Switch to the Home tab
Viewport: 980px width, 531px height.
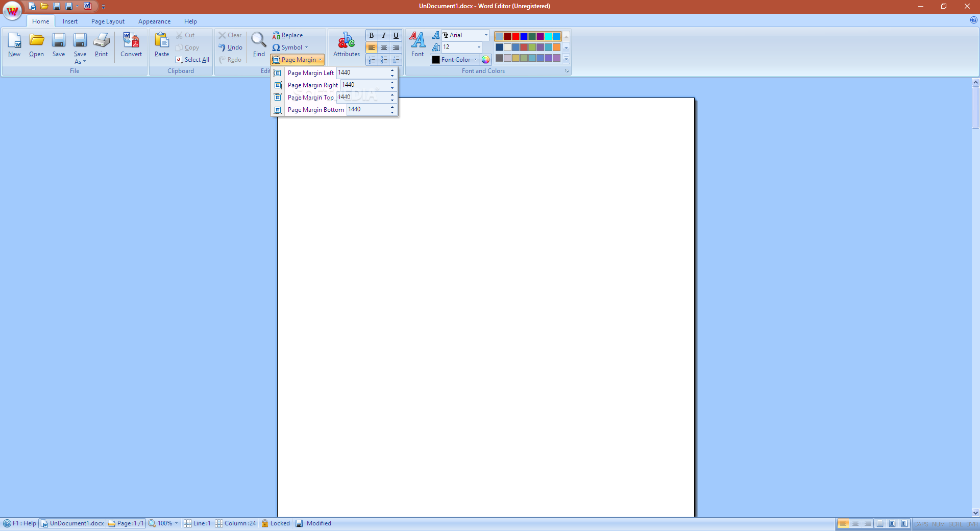click(41, 21)
